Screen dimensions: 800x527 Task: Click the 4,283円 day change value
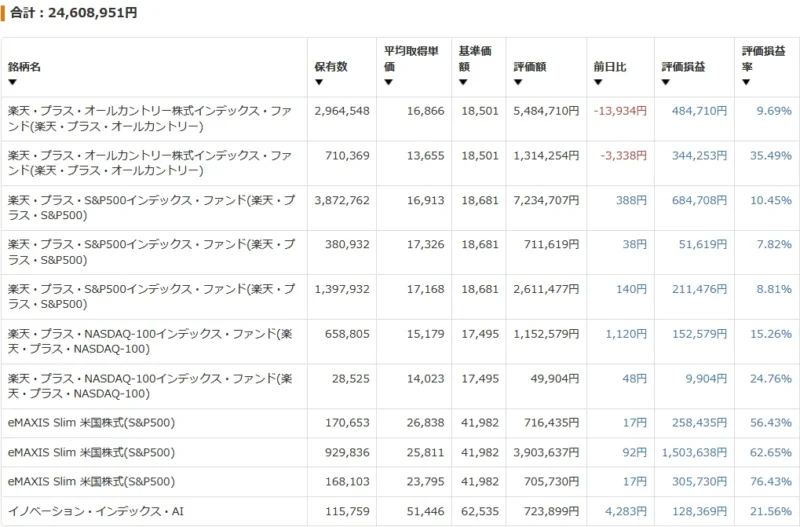[626, 511]
